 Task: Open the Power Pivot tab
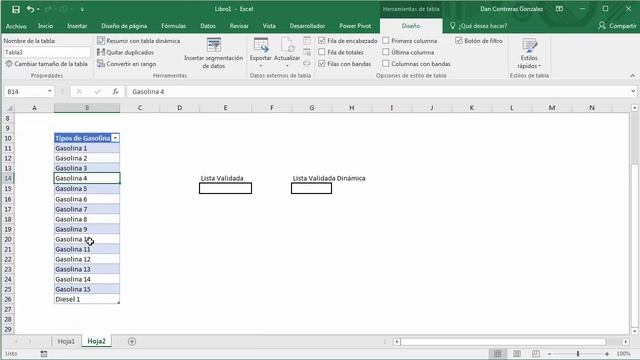355,26
